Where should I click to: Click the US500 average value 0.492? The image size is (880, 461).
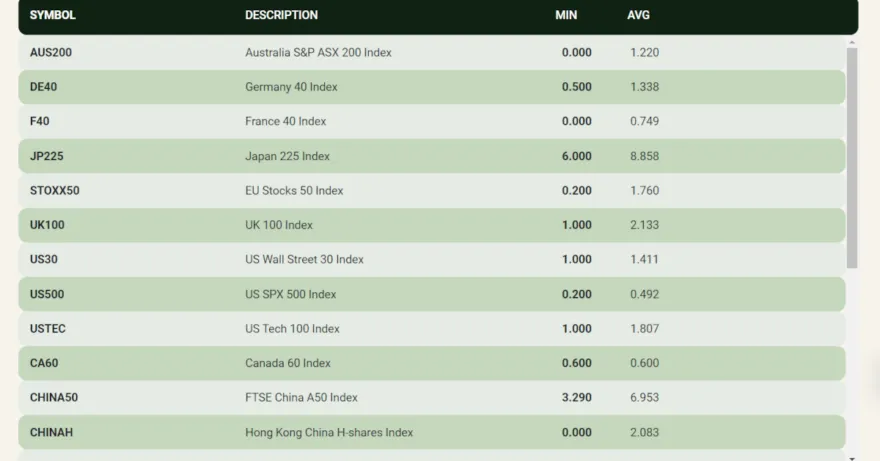coord(644,294)
